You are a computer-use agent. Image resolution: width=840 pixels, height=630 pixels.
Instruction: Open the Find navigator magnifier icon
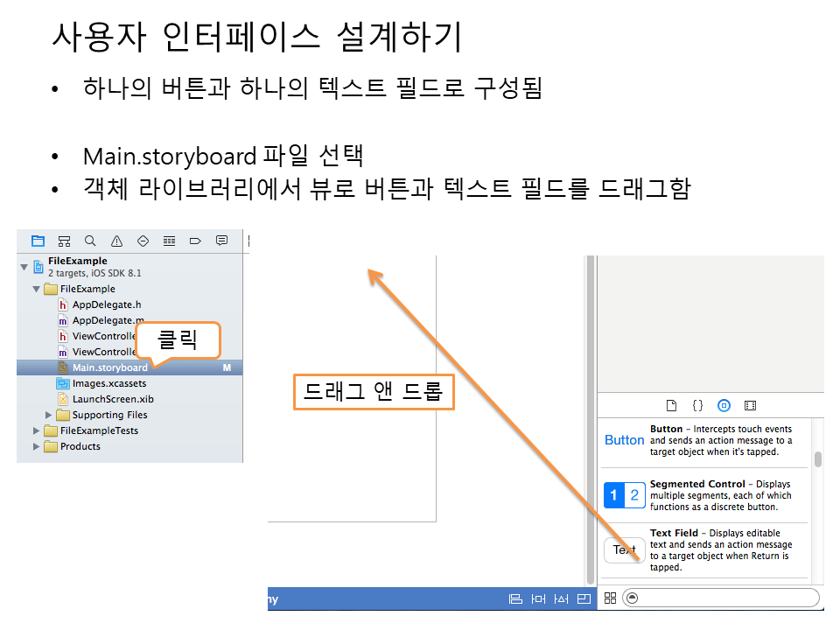(x=90, y=241)
